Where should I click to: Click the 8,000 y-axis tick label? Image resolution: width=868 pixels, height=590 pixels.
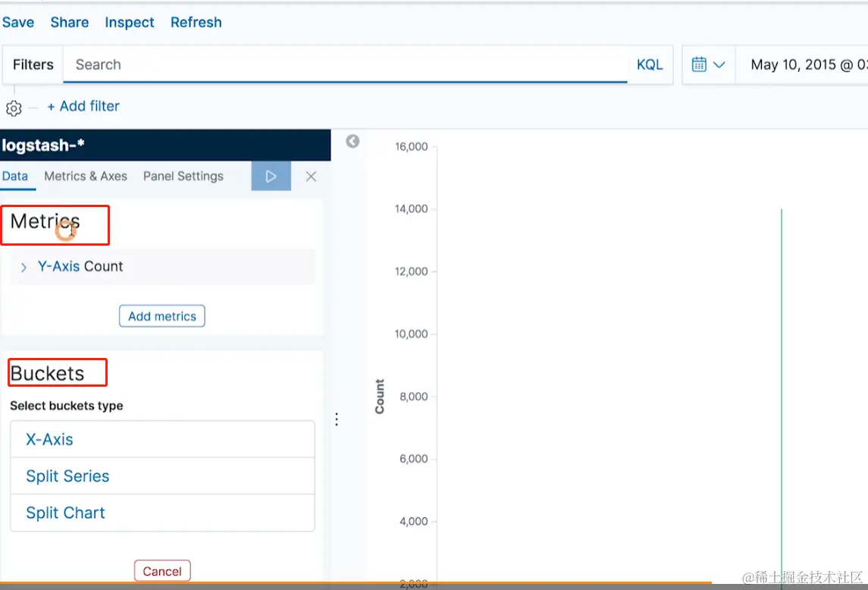(413, 397)
